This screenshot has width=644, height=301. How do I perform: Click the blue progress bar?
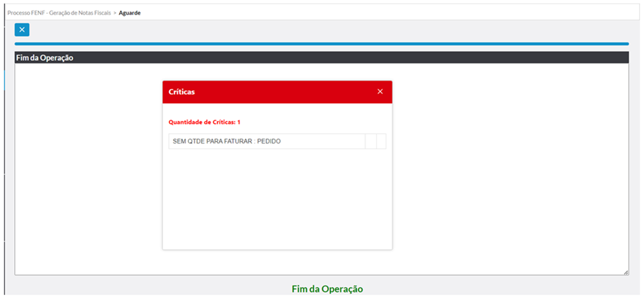pos(322,44)
